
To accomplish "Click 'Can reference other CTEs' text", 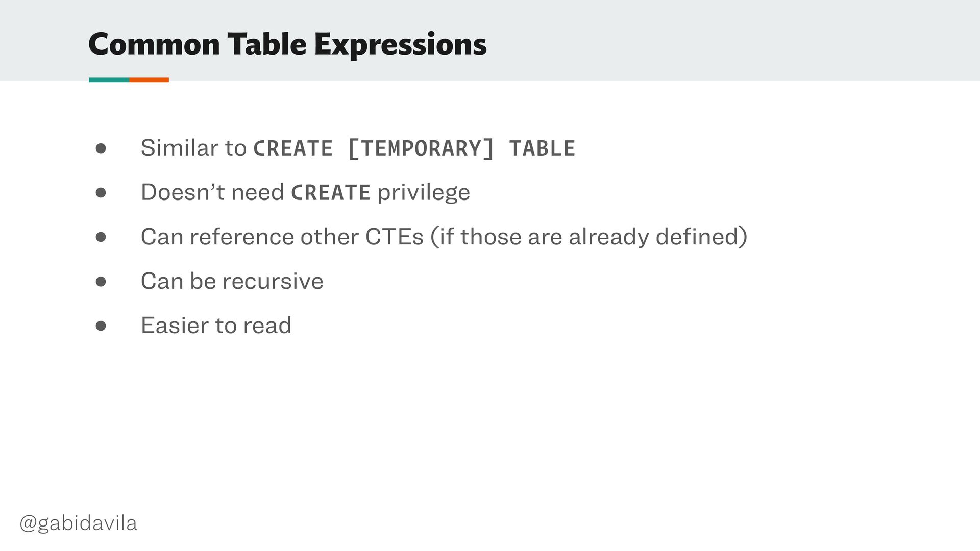I will (282, 237).
